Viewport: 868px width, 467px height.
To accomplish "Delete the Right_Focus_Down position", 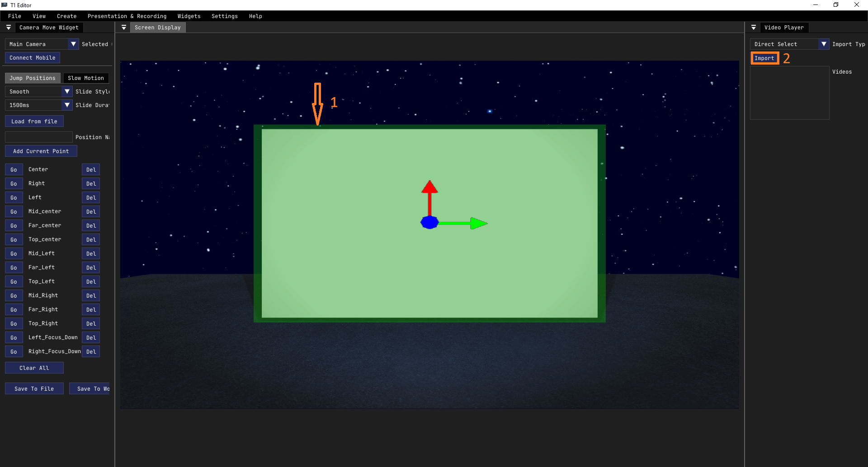I will tap(91, 352).
